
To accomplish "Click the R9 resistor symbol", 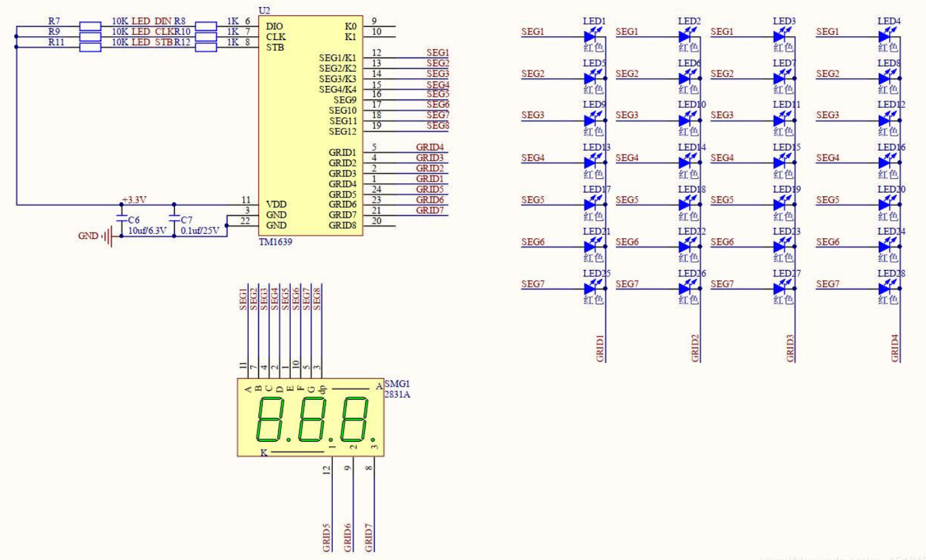I will pyautogui.click(x=90, y=36).
